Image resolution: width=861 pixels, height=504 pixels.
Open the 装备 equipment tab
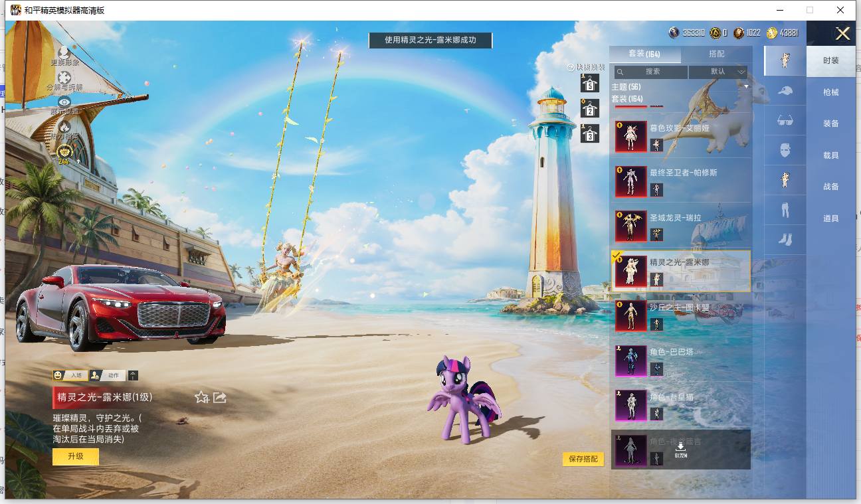(831, 124)
